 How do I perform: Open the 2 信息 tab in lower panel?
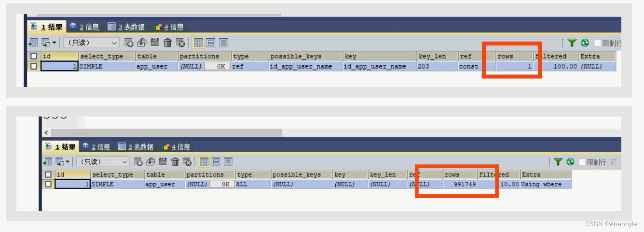96,146
